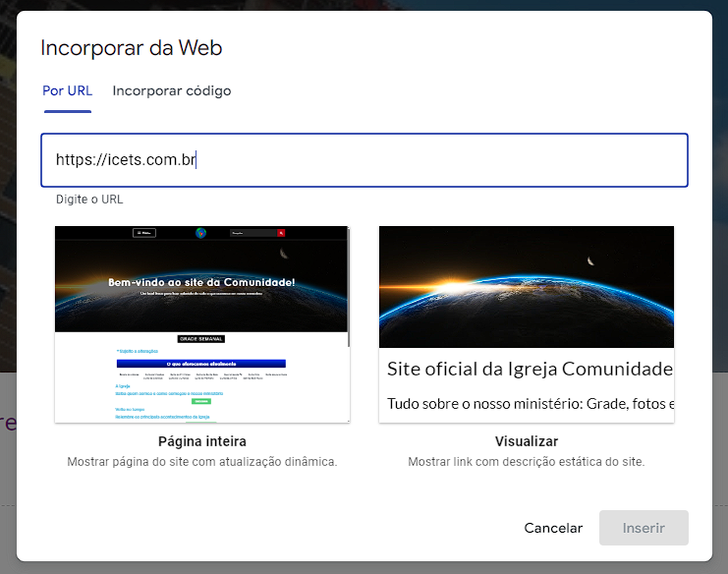Choose the Página inteira label

tap(201, 441)
